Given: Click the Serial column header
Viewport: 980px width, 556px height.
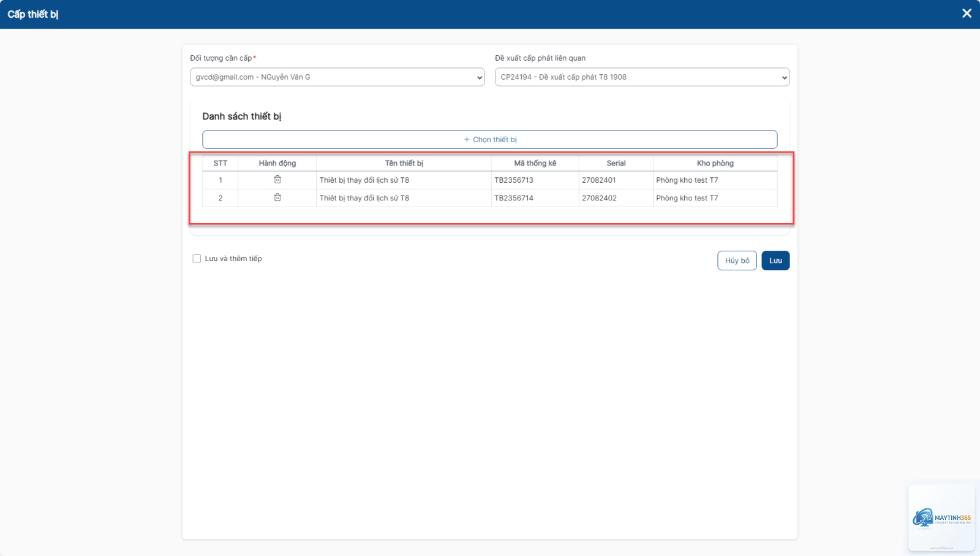Looking at the screenshot, I should point(616,163).
